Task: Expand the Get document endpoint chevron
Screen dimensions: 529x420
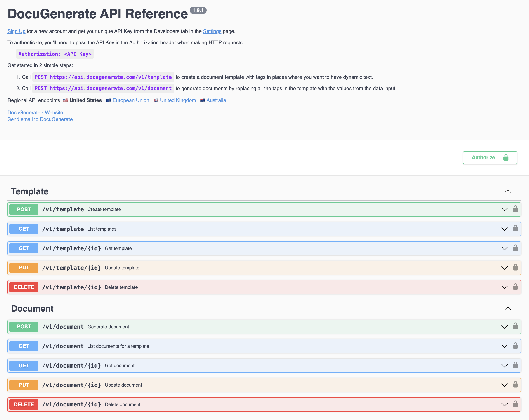Action: (x=504, y=366)
